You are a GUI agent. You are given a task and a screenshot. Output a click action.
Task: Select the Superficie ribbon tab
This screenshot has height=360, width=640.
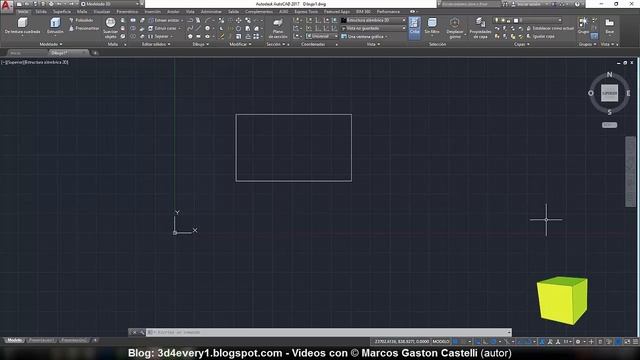pos(62,11)
